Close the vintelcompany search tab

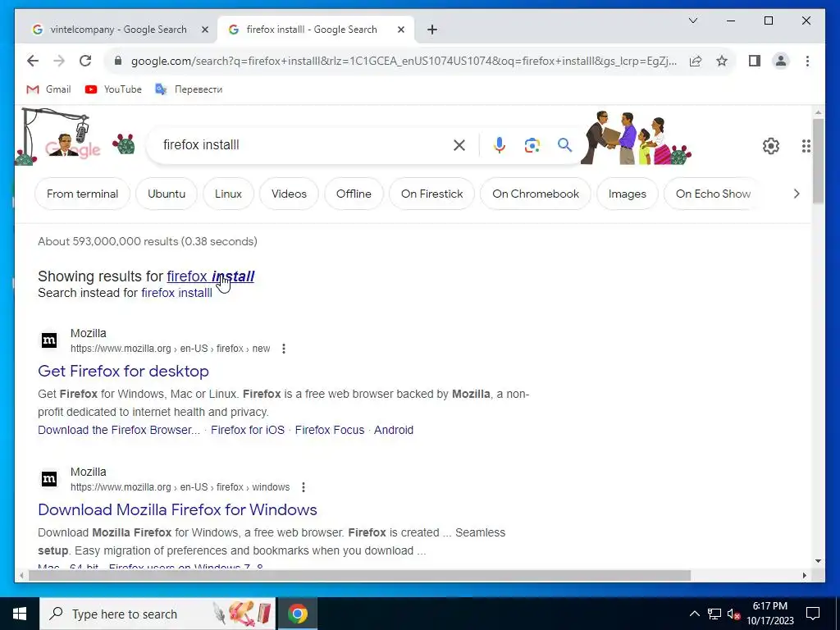coord(204,30)
